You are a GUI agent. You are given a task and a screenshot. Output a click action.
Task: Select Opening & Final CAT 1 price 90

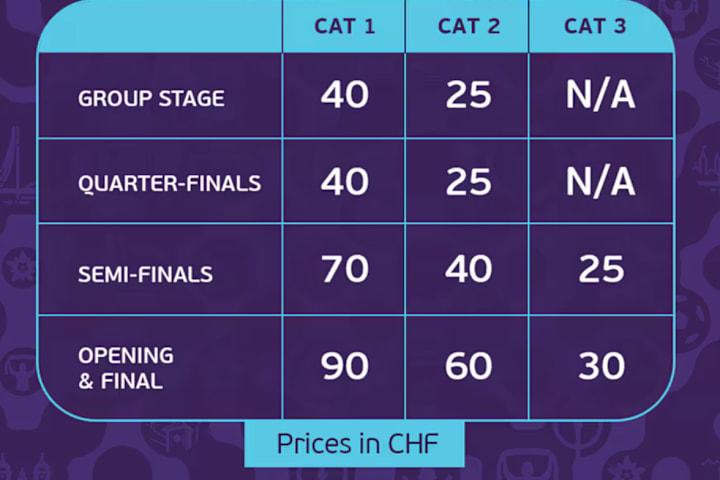click(344, 366)
